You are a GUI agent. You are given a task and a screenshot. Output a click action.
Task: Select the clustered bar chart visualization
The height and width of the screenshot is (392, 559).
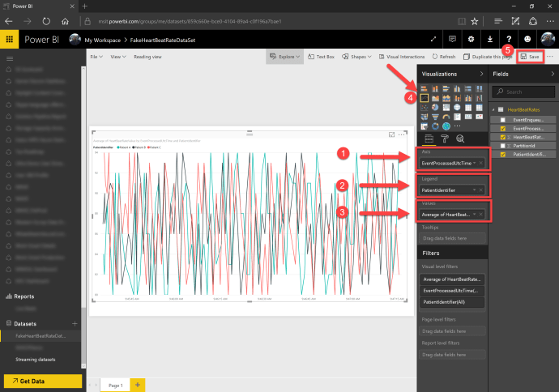(446, 89)
